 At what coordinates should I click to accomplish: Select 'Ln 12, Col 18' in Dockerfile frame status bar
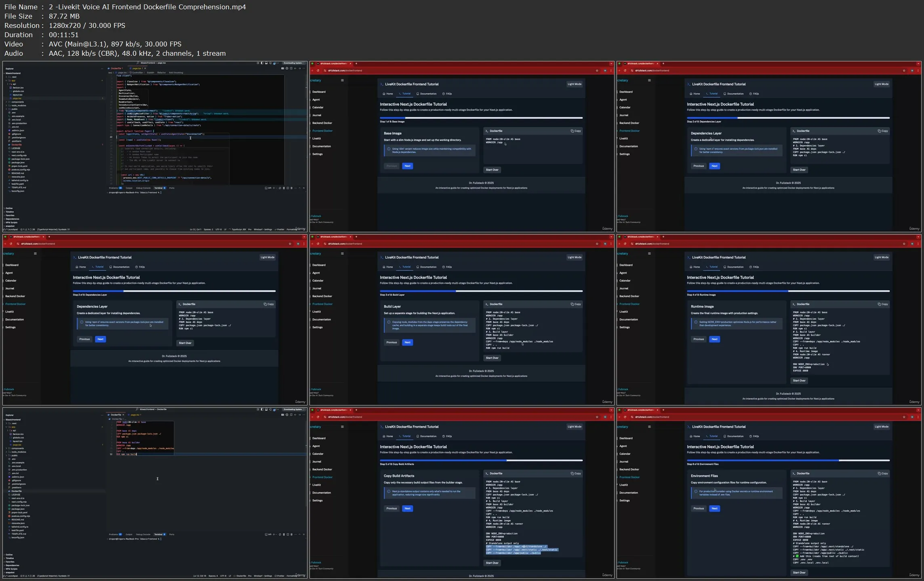point(200,576)
